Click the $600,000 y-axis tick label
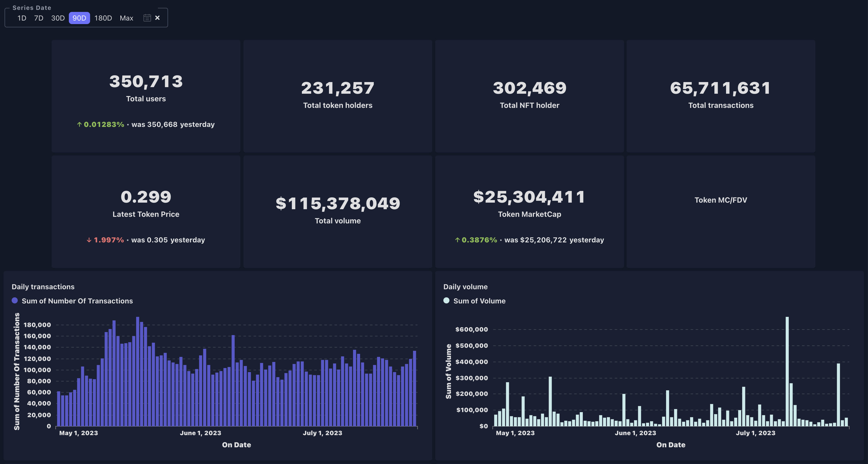The width and height of the screenshot is (868, 464). coord(471,330)
